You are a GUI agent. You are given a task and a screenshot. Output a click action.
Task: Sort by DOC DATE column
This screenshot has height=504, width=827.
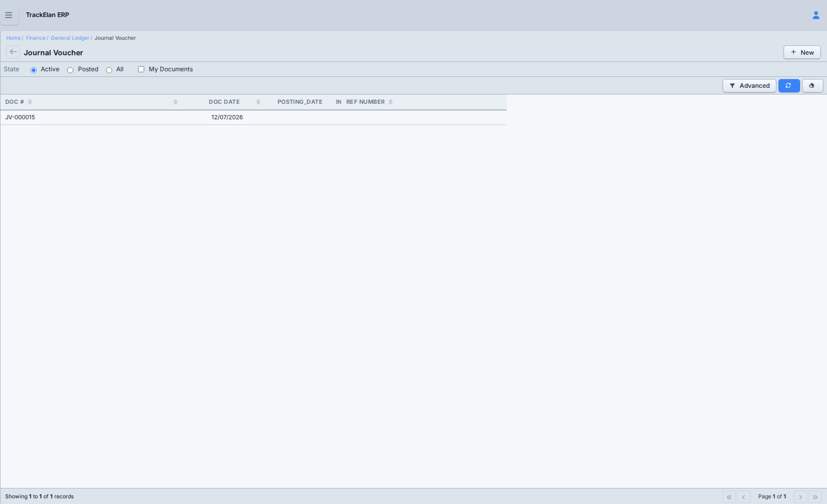point(258,102)
